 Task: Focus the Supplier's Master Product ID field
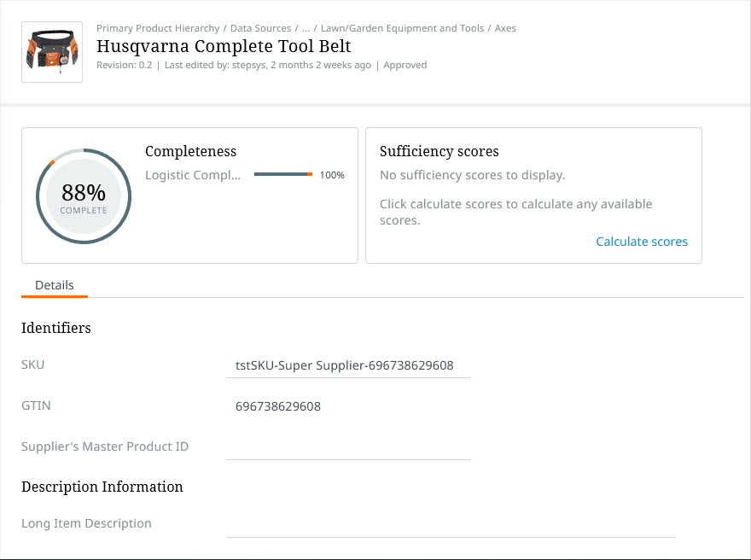[348, 447]
